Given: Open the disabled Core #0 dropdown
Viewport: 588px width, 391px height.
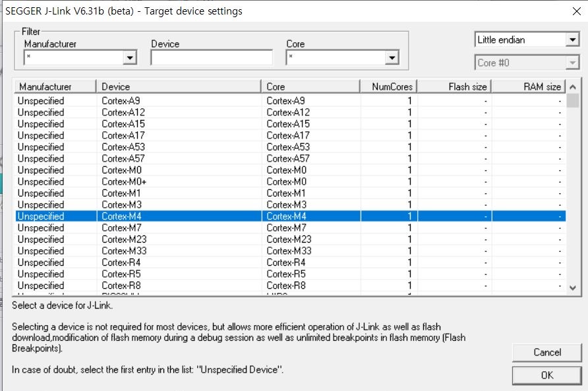Looking at the screenshot, I should tap(572, 63).
